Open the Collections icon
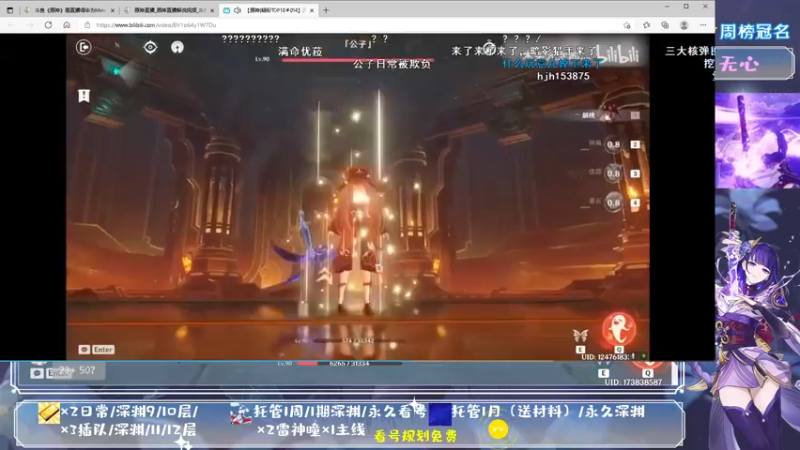800x450 pixels. [665, 25]
